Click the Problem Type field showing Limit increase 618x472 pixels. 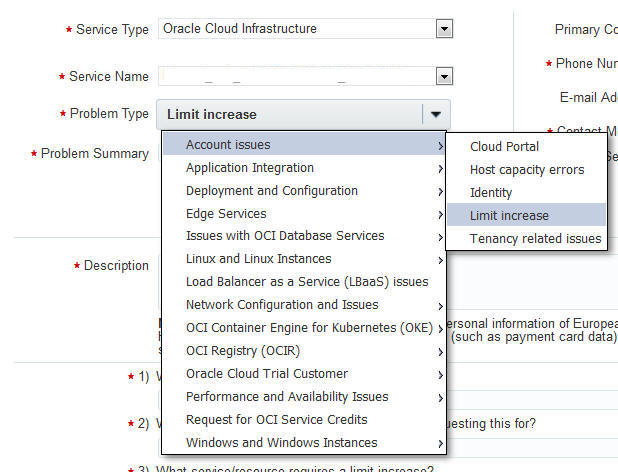[x=303, y=115]
